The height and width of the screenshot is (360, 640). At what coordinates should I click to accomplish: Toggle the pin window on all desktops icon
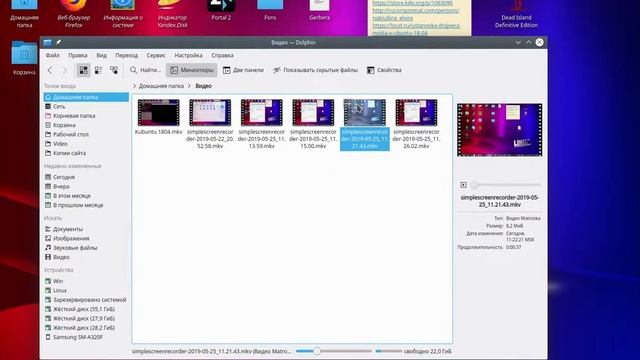(58, 42)
